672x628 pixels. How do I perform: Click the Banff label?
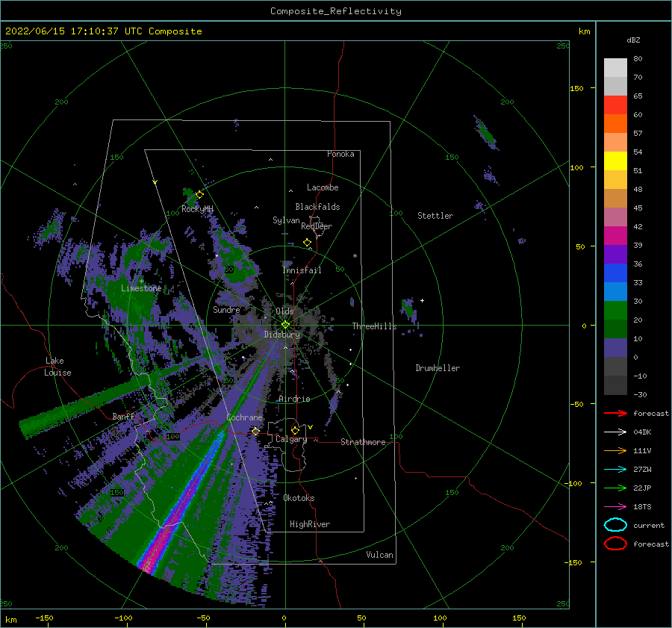[x=123, y=417]
